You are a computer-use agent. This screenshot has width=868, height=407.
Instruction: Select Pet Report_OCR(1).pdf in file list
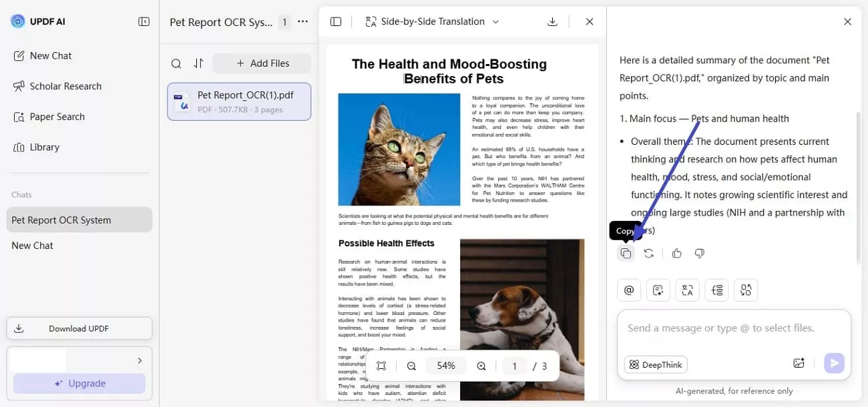click(239, 101)
